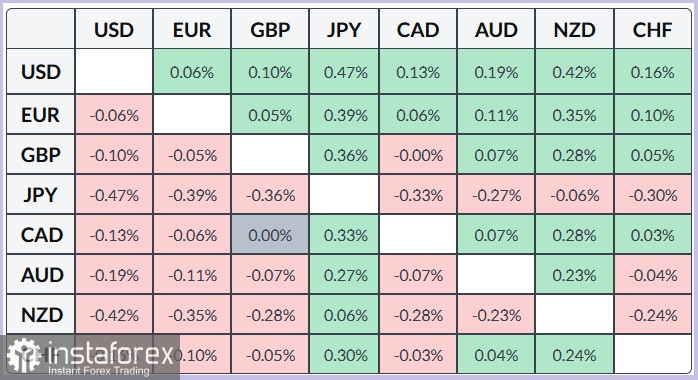The image size is (698, 380).
Task: Click the USD/NZD 0.42% cell
Action: [574, 72]
